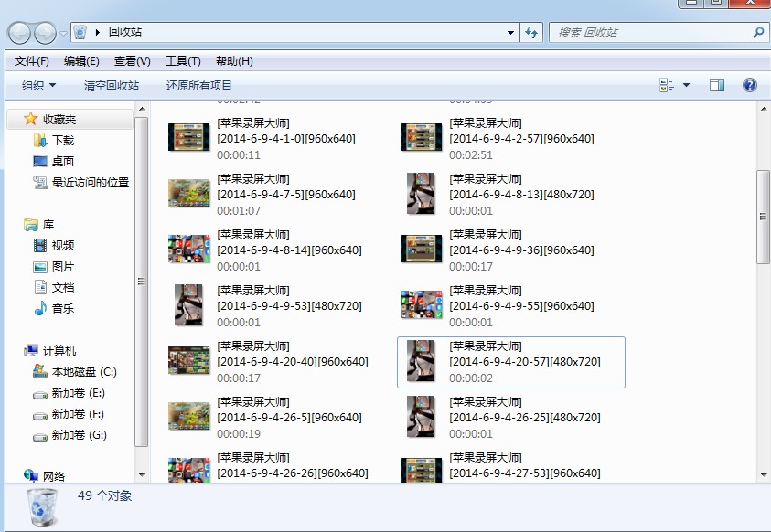Select 库 in navigation pane
771x532 pixels.
coord(48,225)
